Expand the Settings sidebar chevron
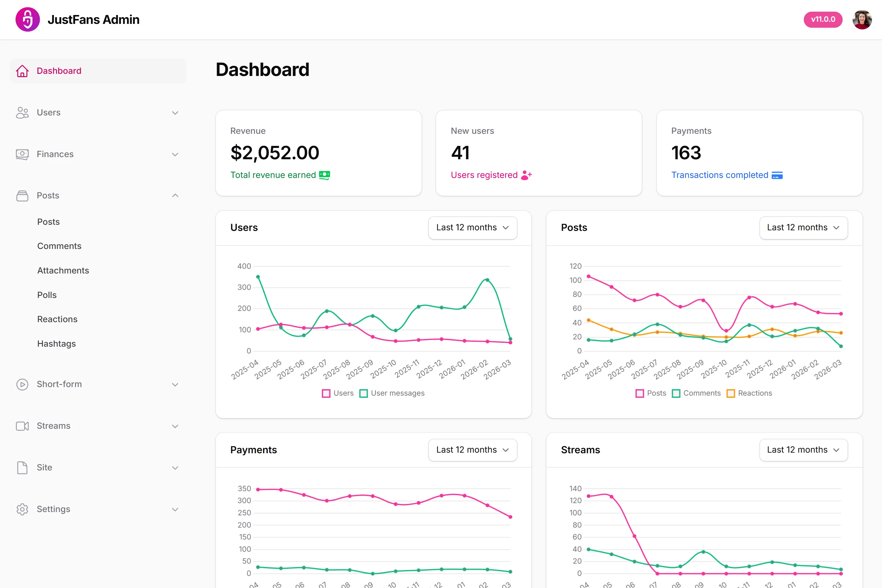Viewport: 882px width, 588px height. [x=175, y=509]
